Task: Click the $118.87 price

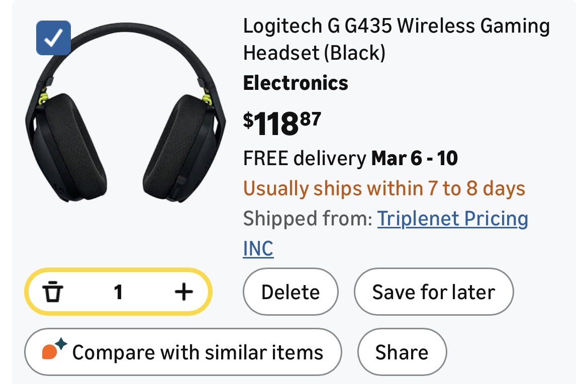Action: pyautogui.click(x=282, y=123)
